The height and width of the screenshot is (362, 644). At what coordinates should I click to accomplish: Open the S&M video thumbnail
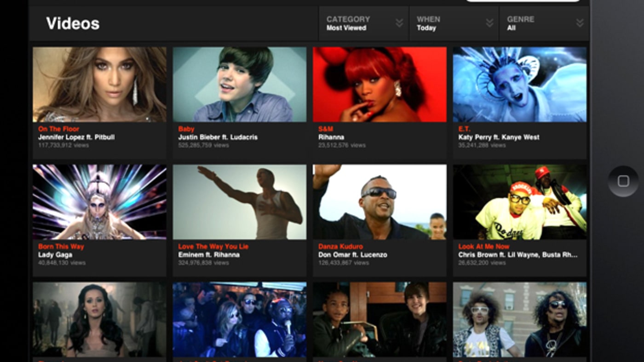pyautogui.click(x=379, y=85)
